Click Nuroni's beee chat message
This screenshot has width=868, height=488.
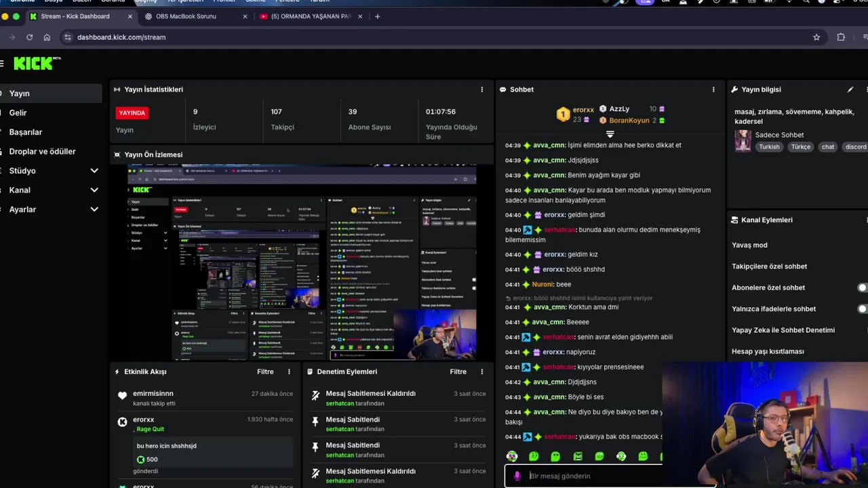pos(564,285)
